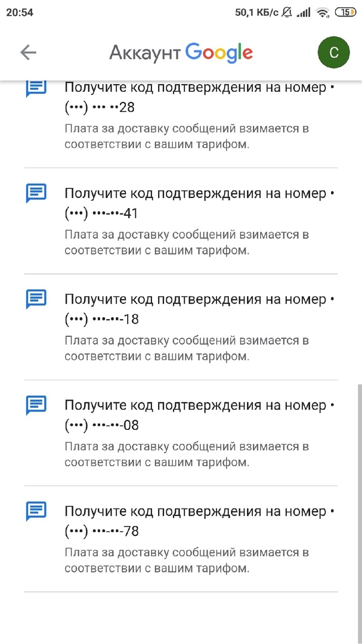Viewport: 362px width, 644px height.
Task: Tap the message icon for number ending 18
Action: click(36, 299)
